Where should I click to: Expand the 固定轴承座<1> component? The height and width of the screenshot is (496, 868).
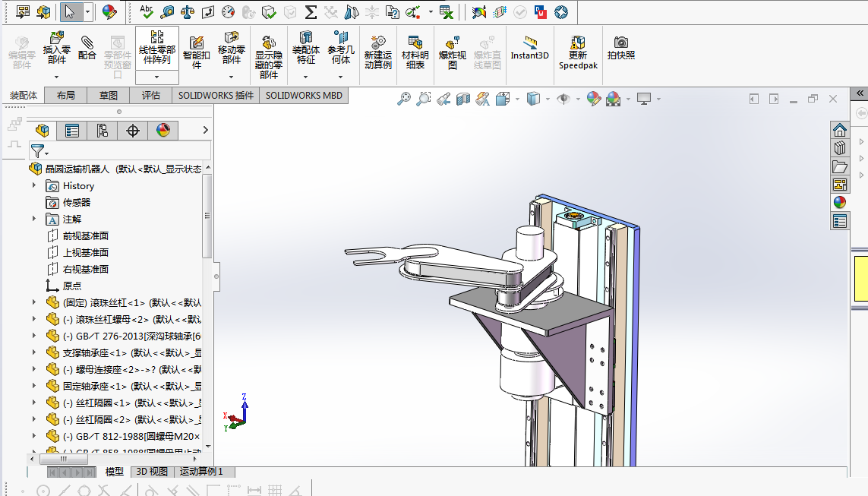[x=33, y=386]
